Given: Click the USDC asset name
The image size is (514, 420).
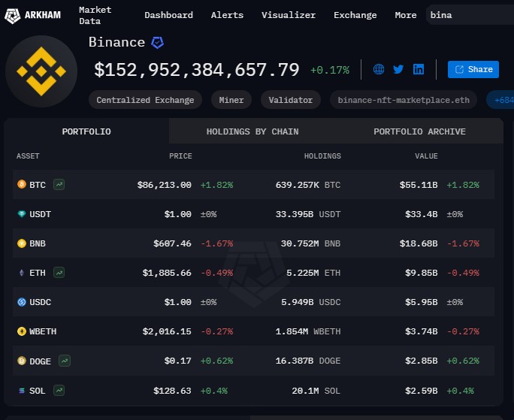Looking at the screenshot, I should 41,302.
